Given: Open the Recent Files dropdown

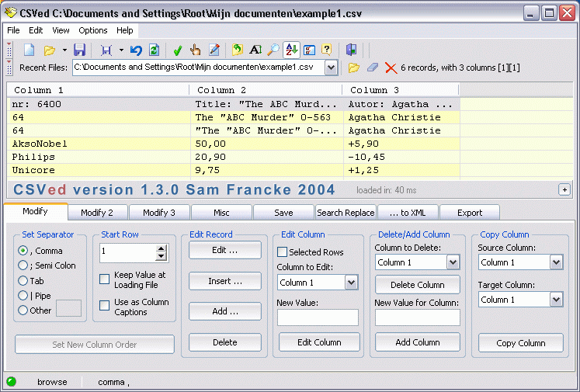Looking at the screenshot, I should 331,68.
